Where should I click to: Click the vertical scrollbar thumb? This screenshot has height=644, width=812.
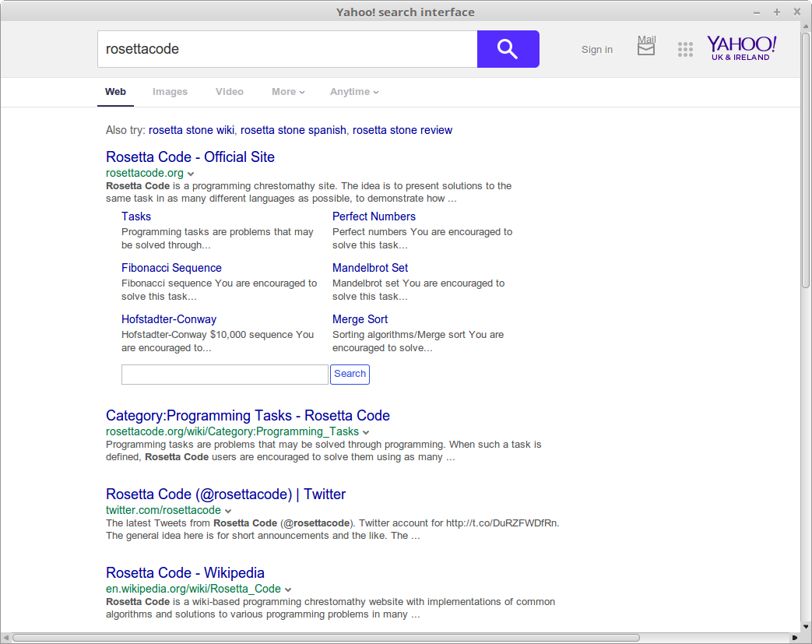point(805,160)
